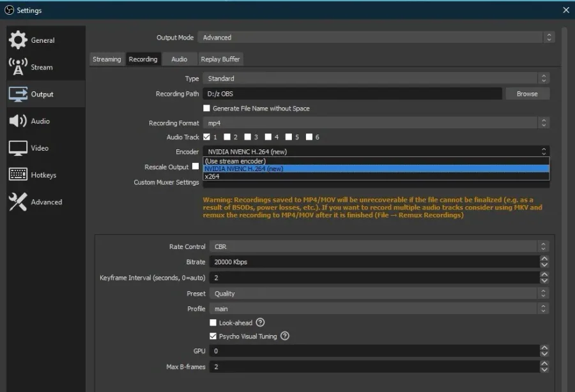The width and height of the screenshot is (575, 392).
Task: Toggle the Look-ahead checkbox
Action: point(213,322)
